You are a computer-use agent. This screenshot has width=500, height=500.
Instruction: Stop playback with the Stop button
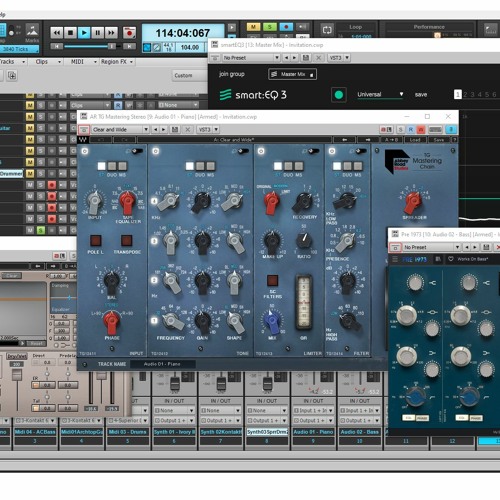click(70, 33)
